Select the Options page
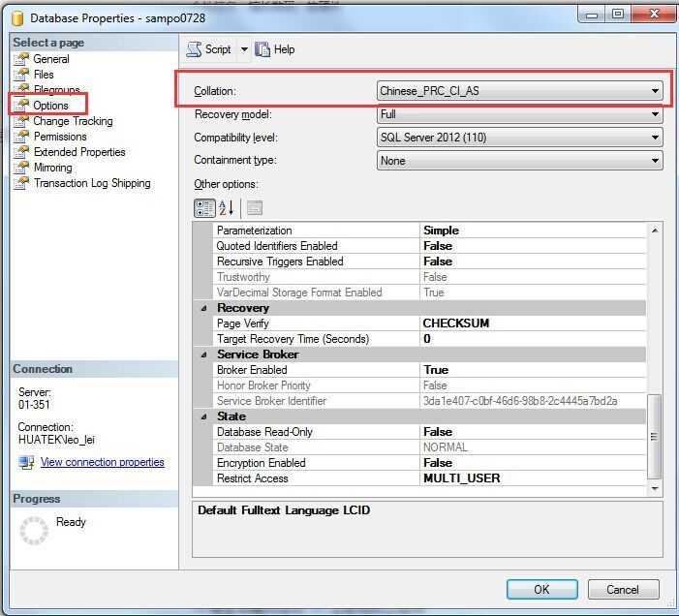Image resolution: width=679 pixels, height=616 pixels. tap(50, 106)
